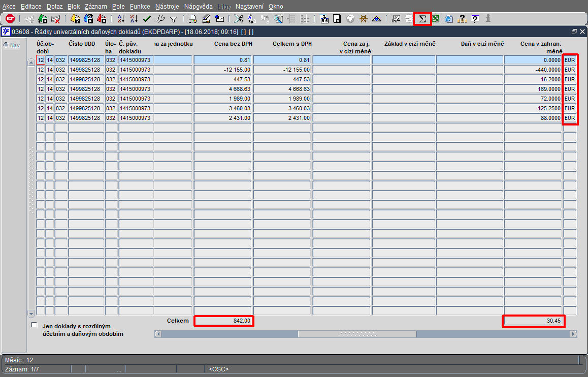Click the funnel filter icon

click(x=174, y=19)
